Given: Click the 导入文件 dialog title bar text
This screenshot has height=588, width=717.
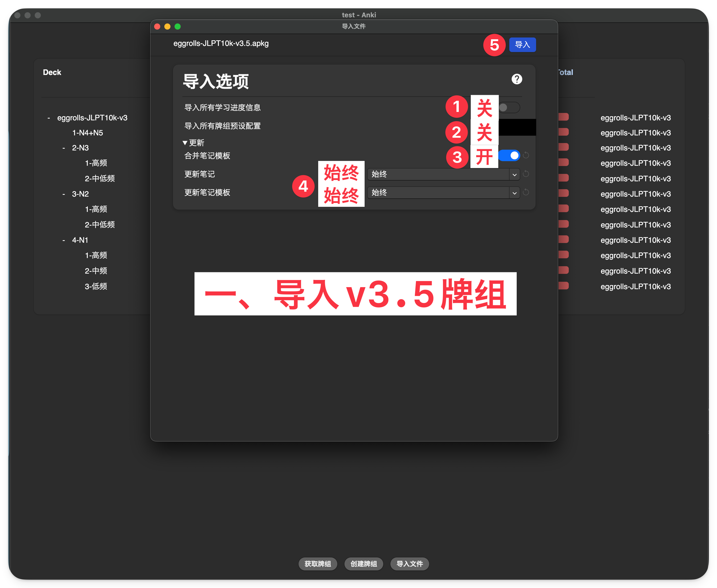Looking at the screenshot, I should (x=353, y=27).
